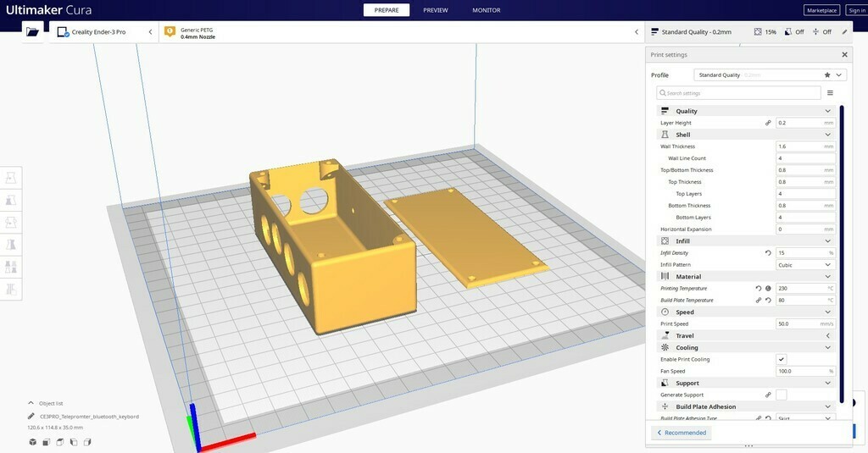
Task: Select the Scale tool in left toolbar
Action: tap(12, 200)
